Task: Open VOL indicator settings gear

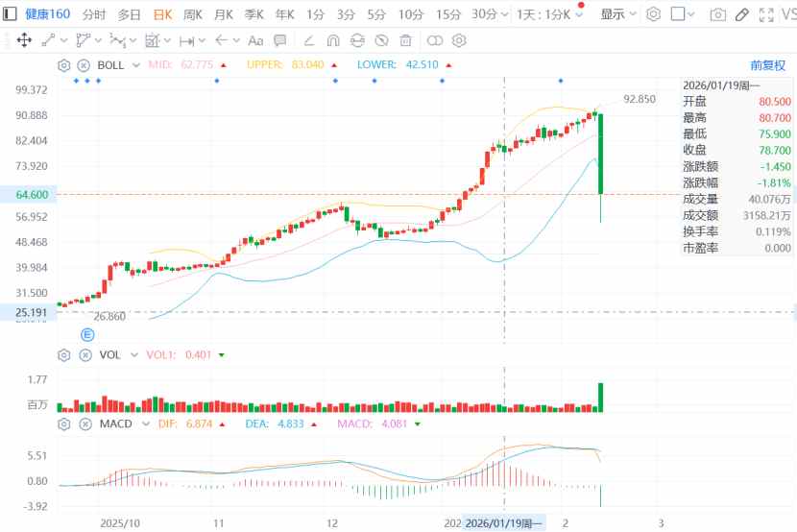Action: coord(64,354)
